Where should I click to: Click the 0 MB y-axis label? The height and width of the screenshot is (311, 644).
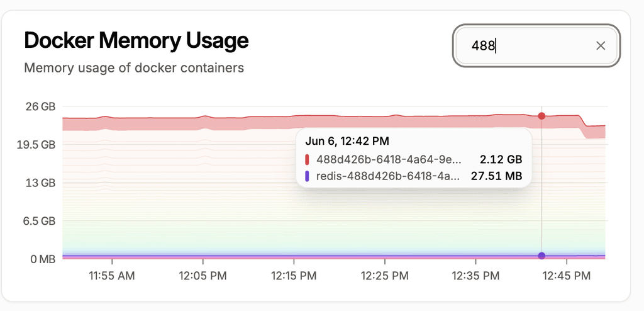tap(41, 259)
